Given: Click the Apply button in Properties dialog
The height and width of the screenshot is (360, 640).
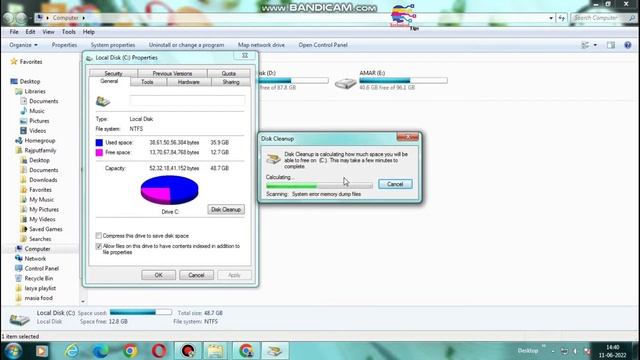Looking at the screenshot, I should pyautogui.click(x=234, y=275).
